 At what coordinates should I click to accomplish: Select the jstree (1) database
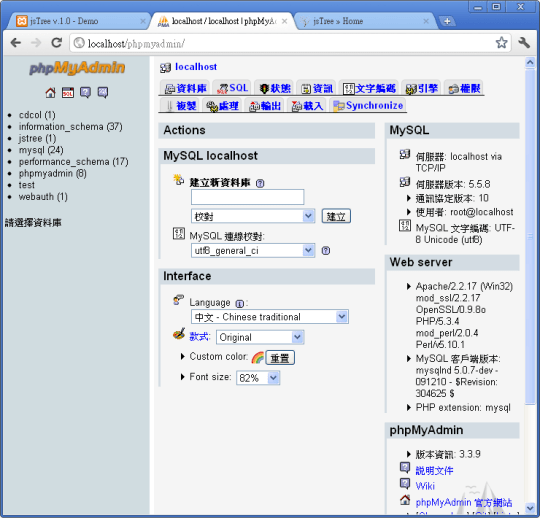pyautogui.click(x=37, y=138)
